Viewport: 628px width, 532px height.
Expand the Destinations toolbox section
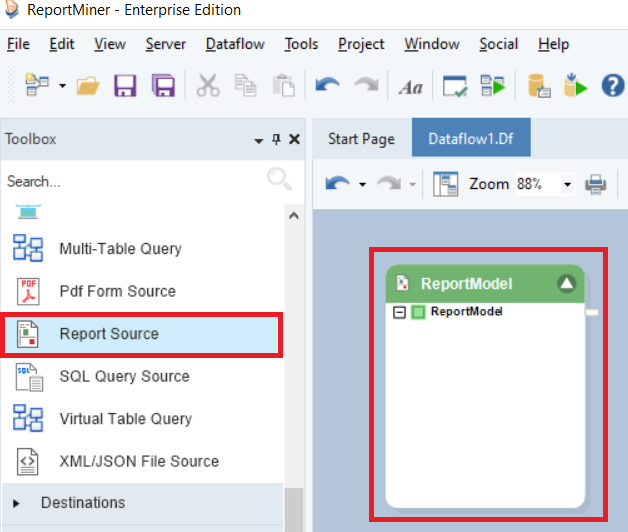(x=83, y=502)
